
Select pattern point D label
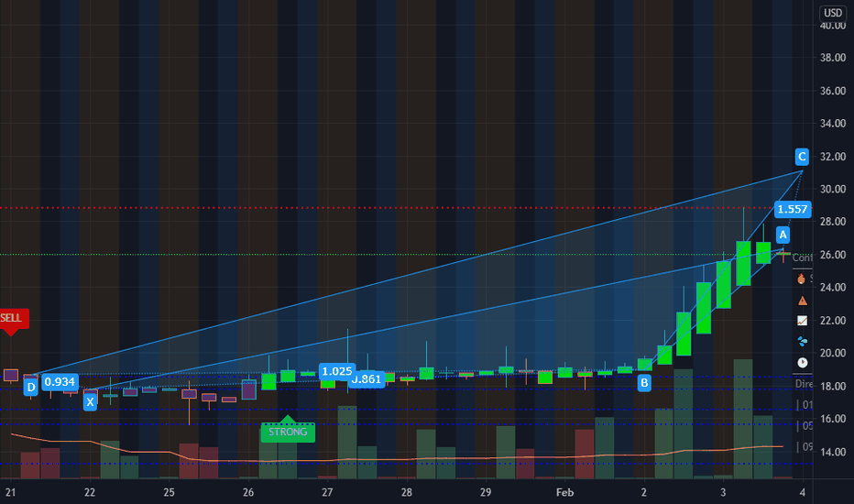(x=31, y=388)
